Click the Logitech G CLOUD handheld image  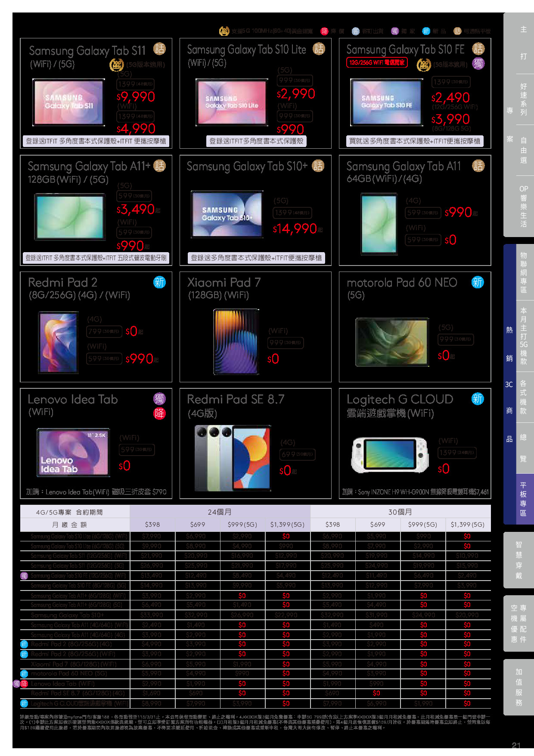coord(390,455)
